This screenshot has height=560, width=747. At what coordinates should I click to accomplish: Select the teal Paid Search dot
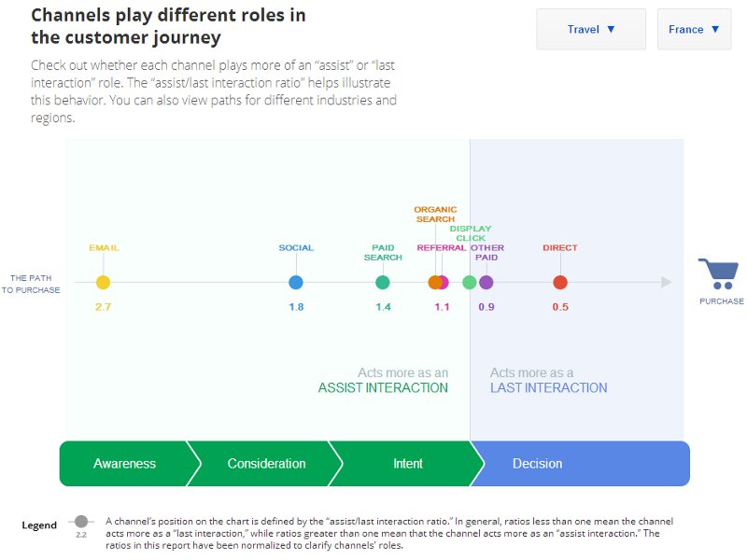(383, 283)
